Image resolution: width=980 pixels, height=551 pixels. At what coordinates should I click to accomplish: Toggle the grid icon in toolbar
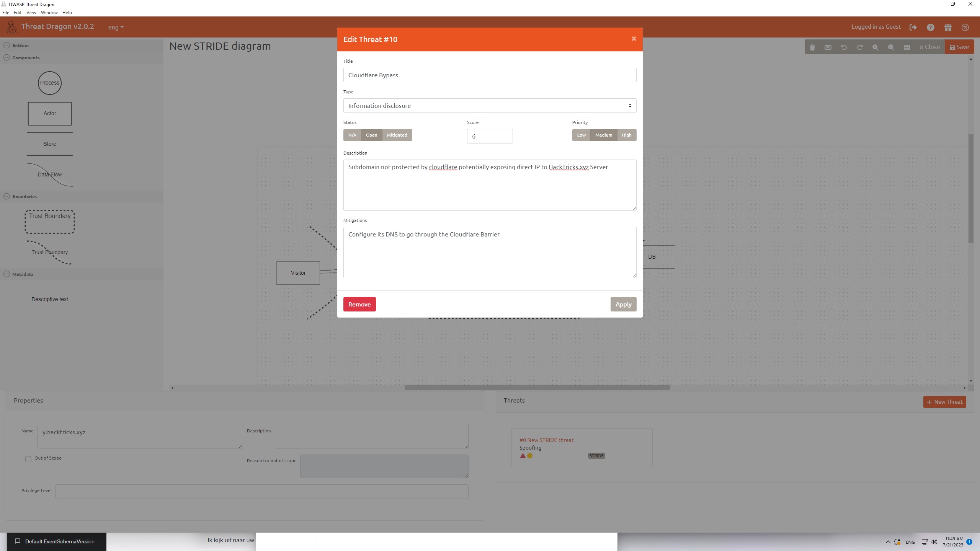tap(906, 47)
